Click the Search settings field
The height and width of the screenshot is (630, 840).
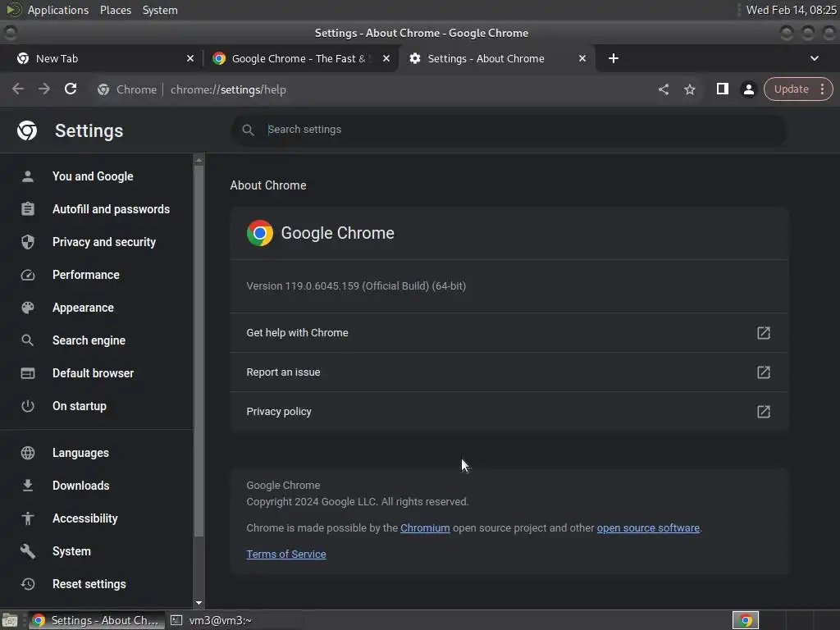509,130
